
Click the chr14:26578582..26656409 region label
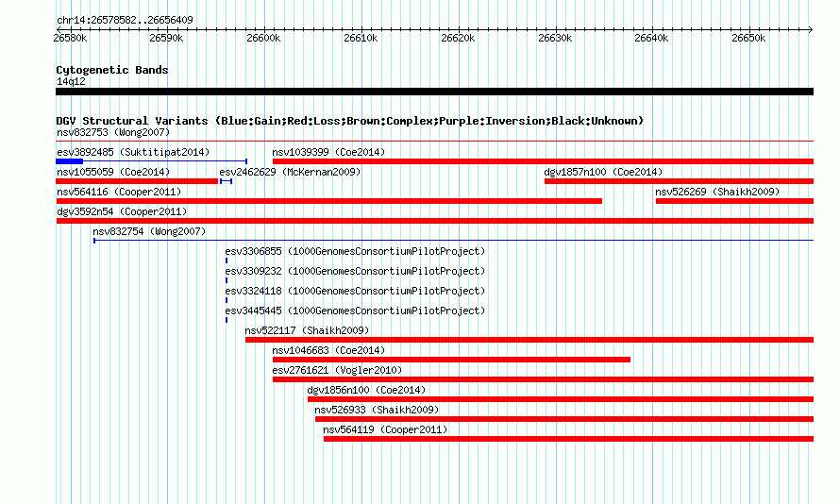tap(125, 20)
